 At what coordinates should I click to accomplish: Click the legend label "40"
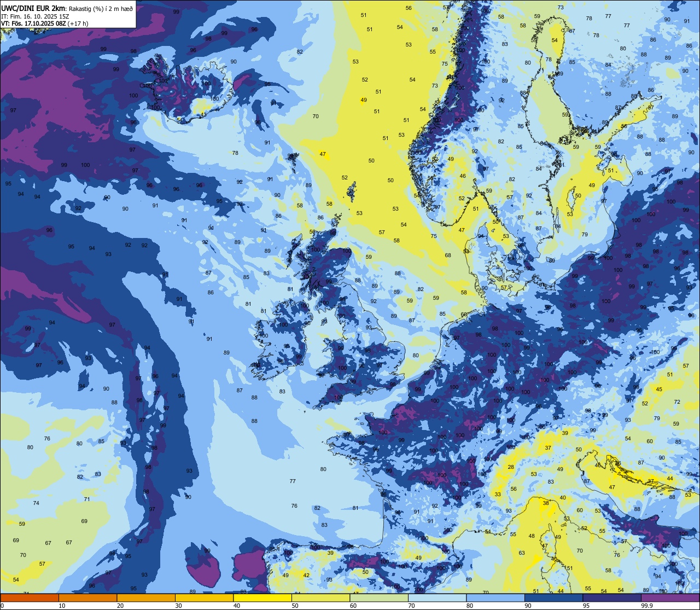click(x=237, y=606)
